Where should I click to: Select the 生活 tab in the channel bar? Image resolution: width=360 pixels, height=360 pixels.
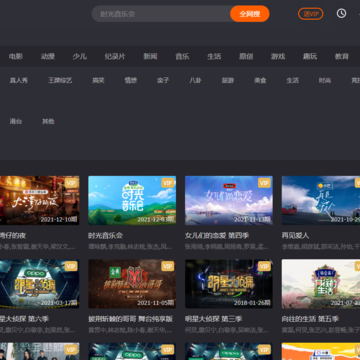pos(214,56)
